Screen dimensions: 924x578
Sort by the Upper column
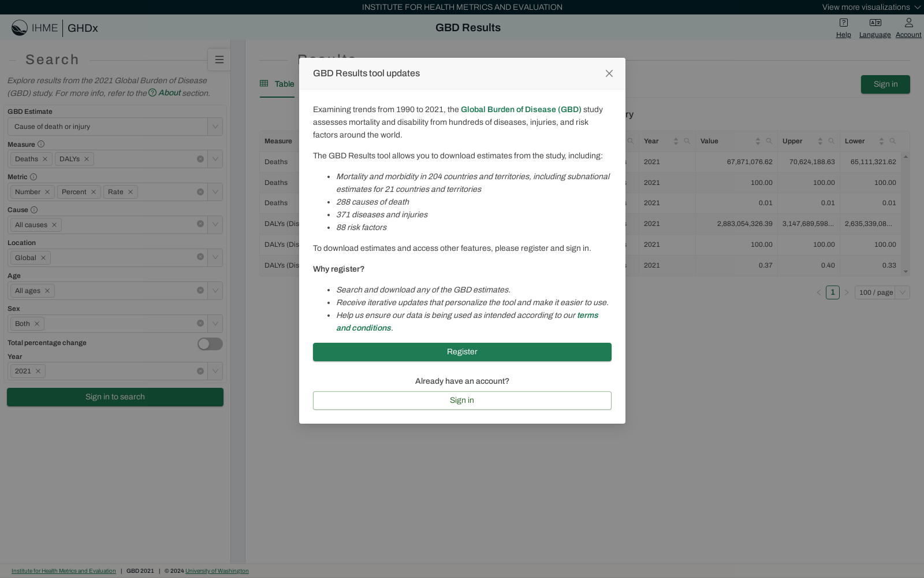pyautogui.click(x=820, y=141)
